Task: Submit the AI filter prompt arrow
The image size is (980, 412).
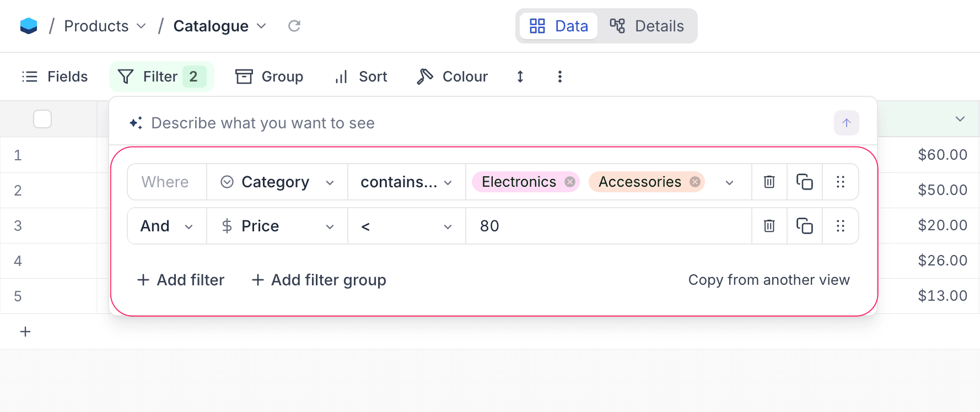Action: (846, 123)
